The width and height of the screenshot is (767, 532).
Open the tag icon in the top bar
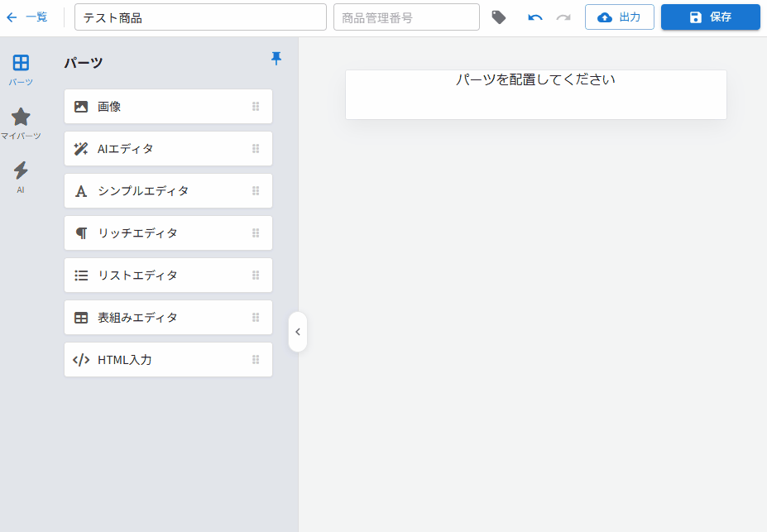(x=499, y=16)
